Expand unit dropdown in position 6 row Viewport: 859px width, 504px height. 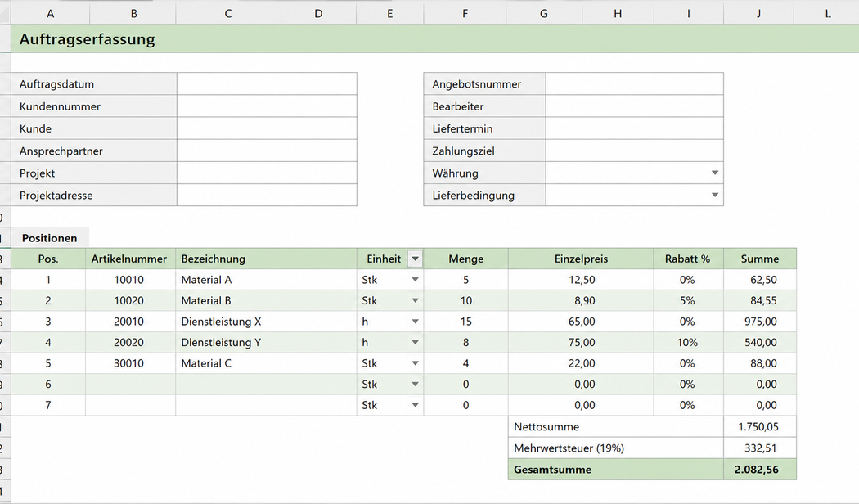416,384
